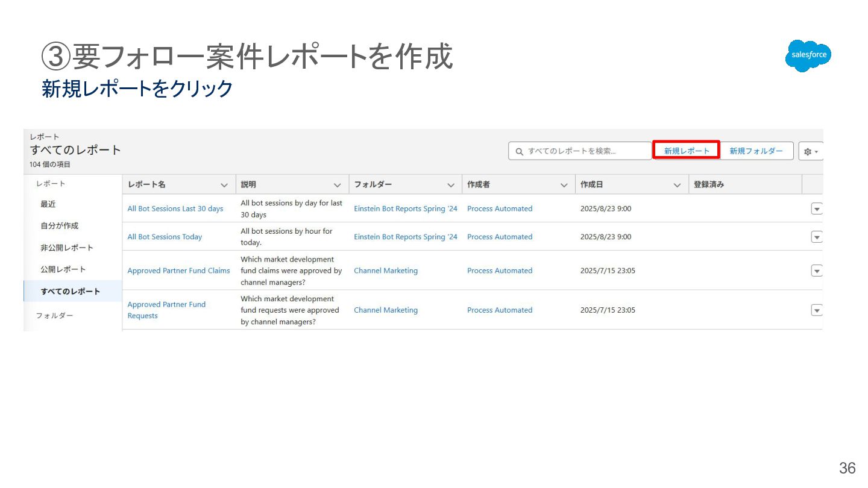868x488 pixels.
Task: Click the フォルダー section label in sidebar
Action: [x=54, y=316]
